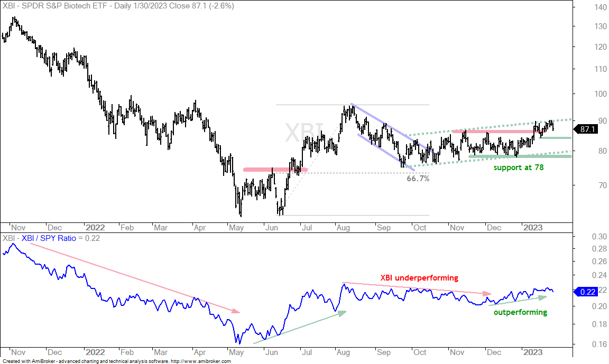Select the 'XBI underperforming' red text
Viewport: 609px width, 364px height.
419,278
